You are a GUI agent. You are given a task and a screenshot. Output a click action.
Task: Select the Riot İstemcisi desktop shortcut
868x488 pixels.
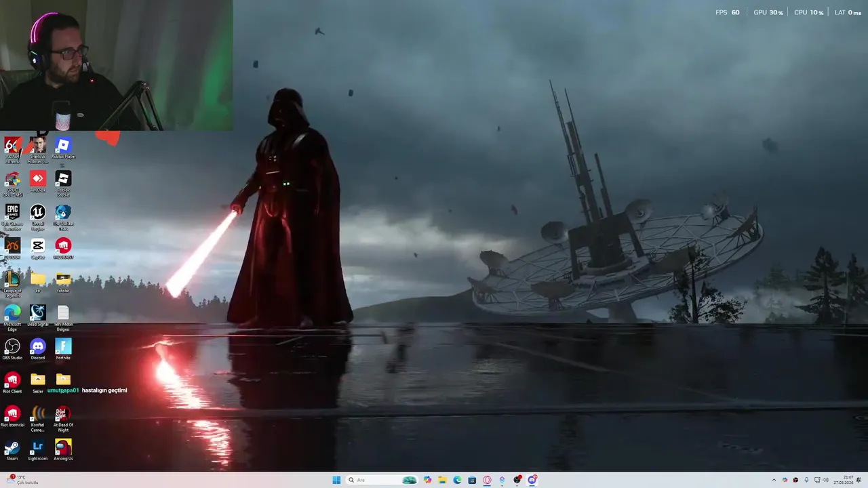click(x=12, y=417)
